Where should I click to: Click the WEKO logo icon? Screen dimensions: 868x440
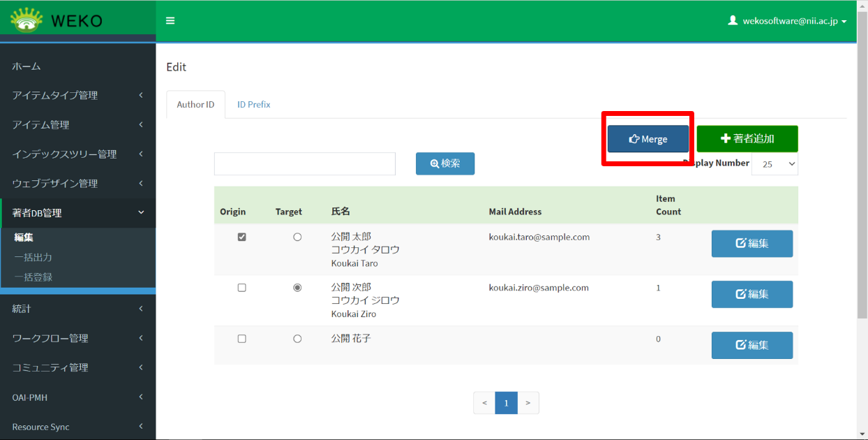point(27,20)
